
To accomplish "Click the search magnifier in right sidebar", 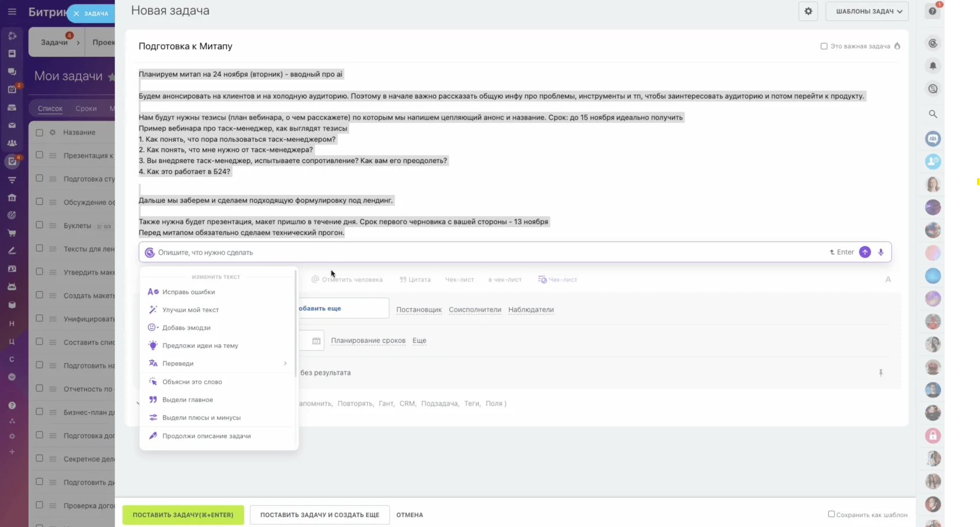I will pyautogui.click(x=933, y=114).
